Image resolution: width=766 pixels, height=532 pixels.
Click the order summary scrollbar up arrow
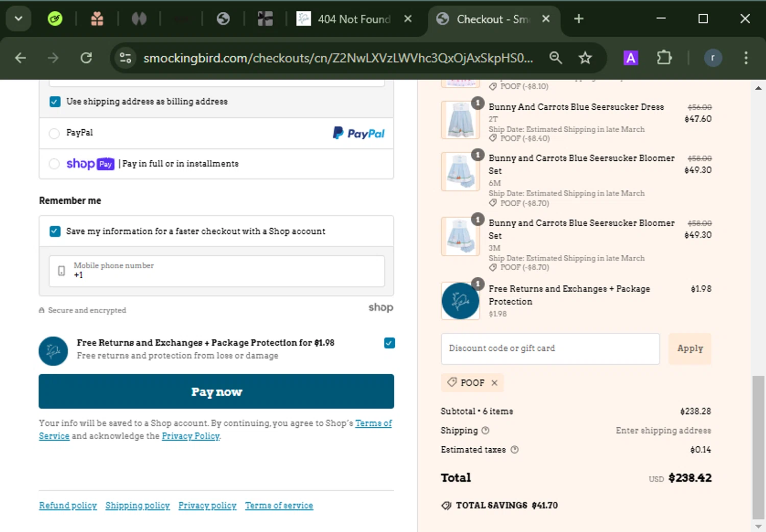point(758,88)
